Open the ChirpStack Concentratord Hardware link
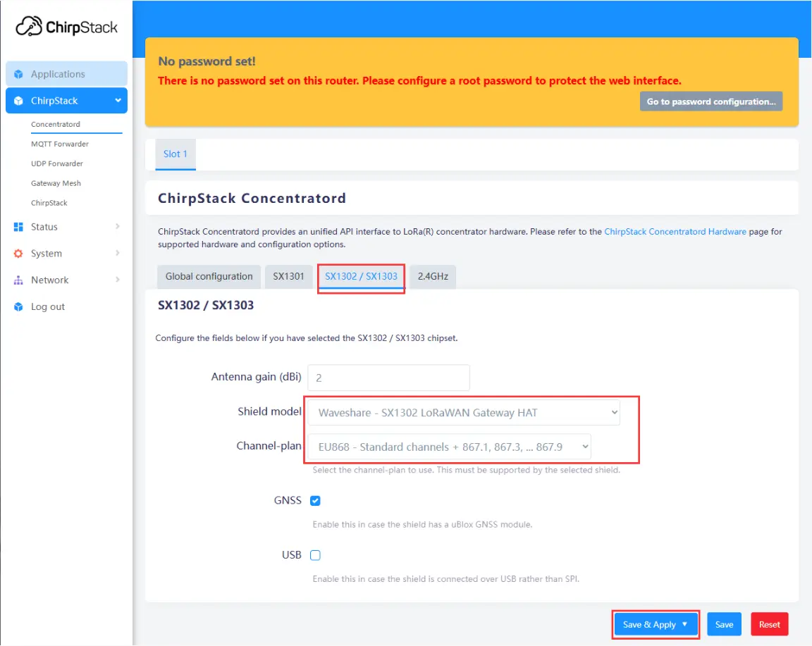 click(675, 231)
